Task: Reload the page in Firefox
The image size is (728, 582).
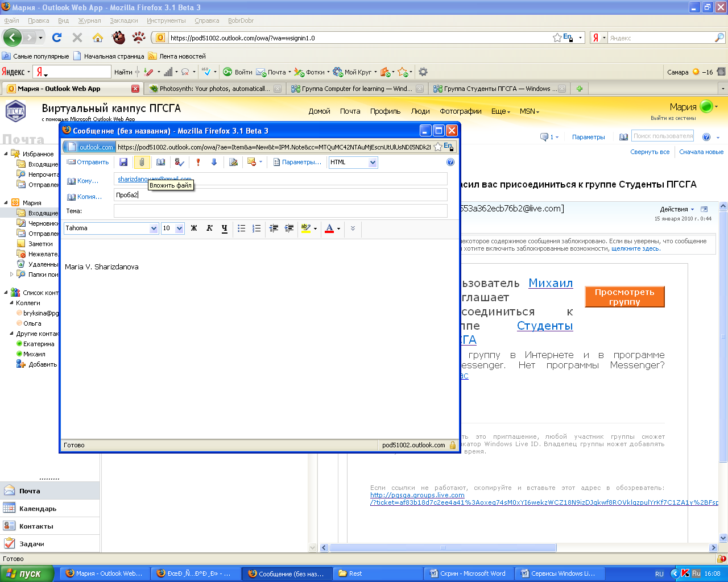Action: (x=57, y=38)
